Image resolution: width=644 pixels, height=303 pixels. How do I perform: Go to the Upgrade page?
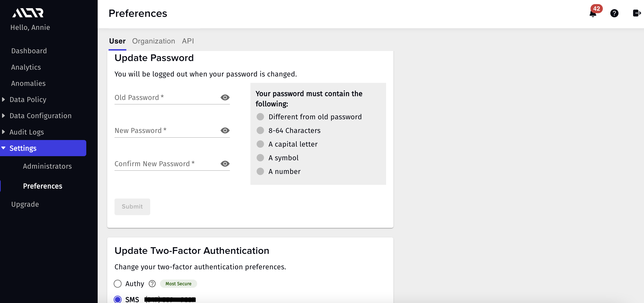[25, 204]
